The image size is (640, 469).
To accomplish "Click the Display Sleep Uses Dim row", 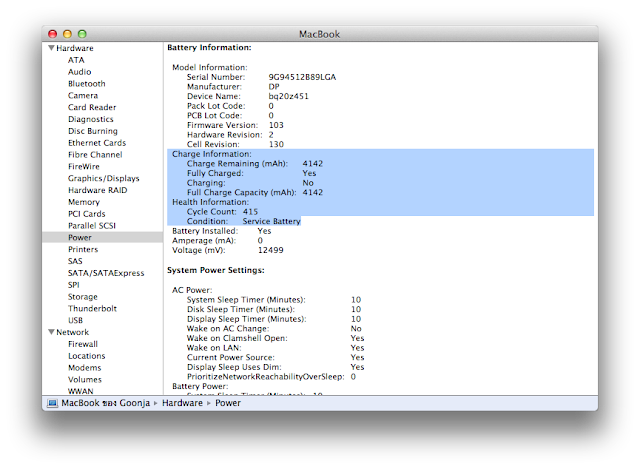I will coord(275,367).
